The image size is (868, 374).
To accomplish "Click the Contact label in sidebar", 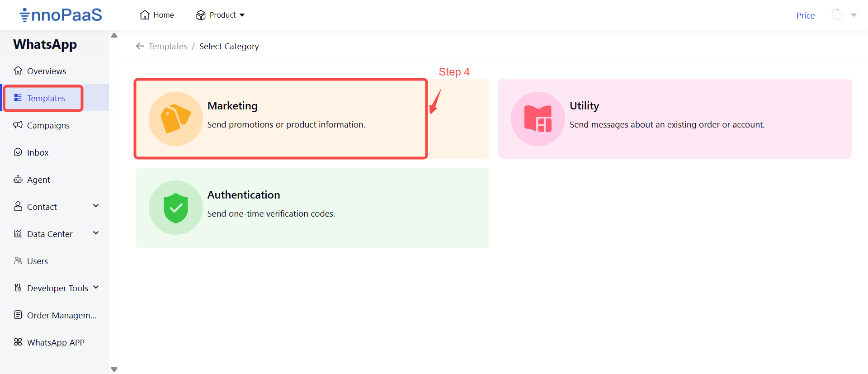I will [x=42, y=207].
